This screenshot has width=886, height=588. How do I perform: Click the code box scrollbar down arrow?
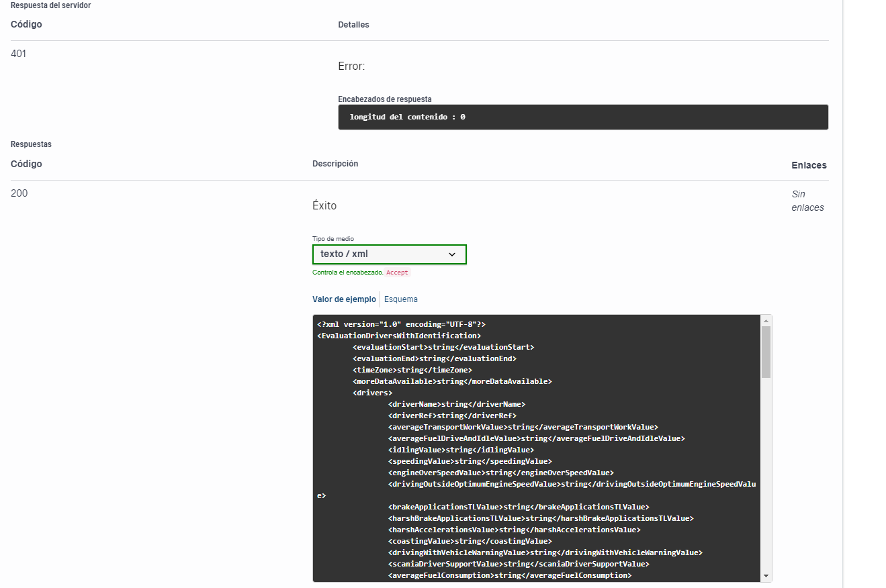[766, 576]
